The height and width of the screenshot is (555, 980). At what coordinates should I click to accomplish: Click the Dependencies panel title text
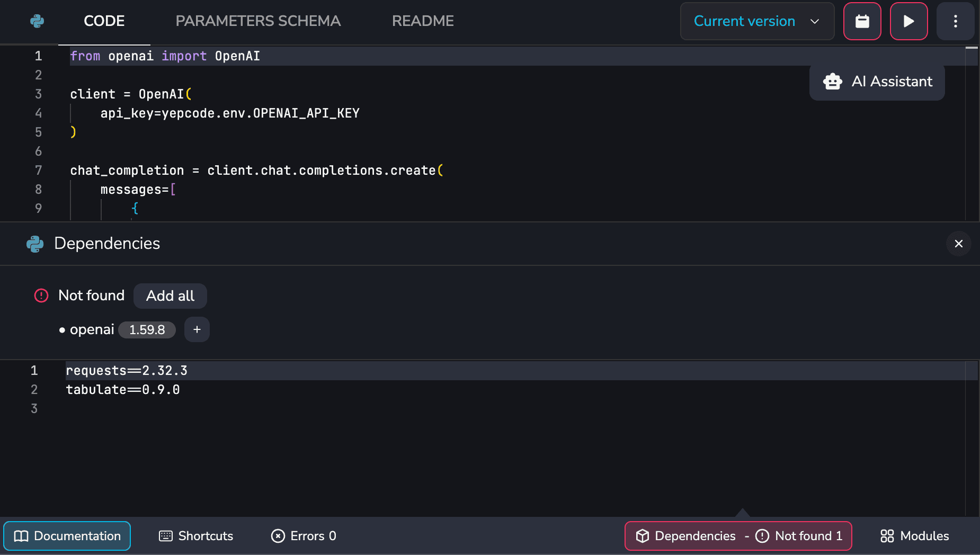pos(107,244)
